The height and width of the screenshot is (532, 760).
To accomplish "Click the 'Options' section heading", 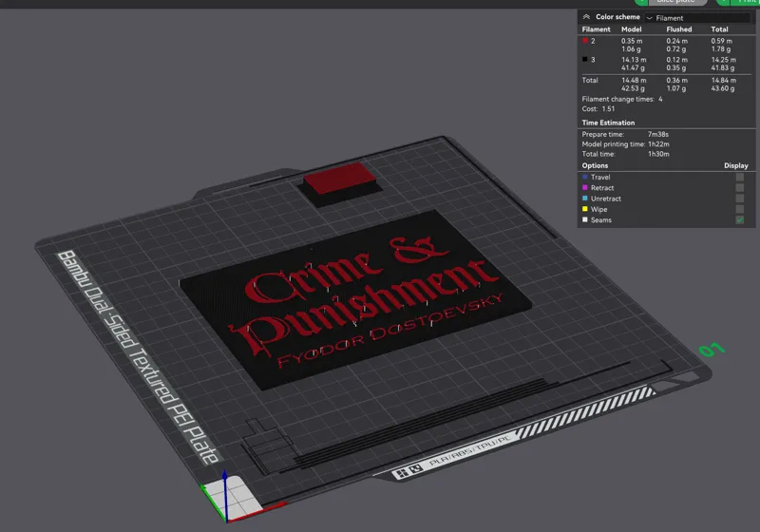I will pos(595,165).
